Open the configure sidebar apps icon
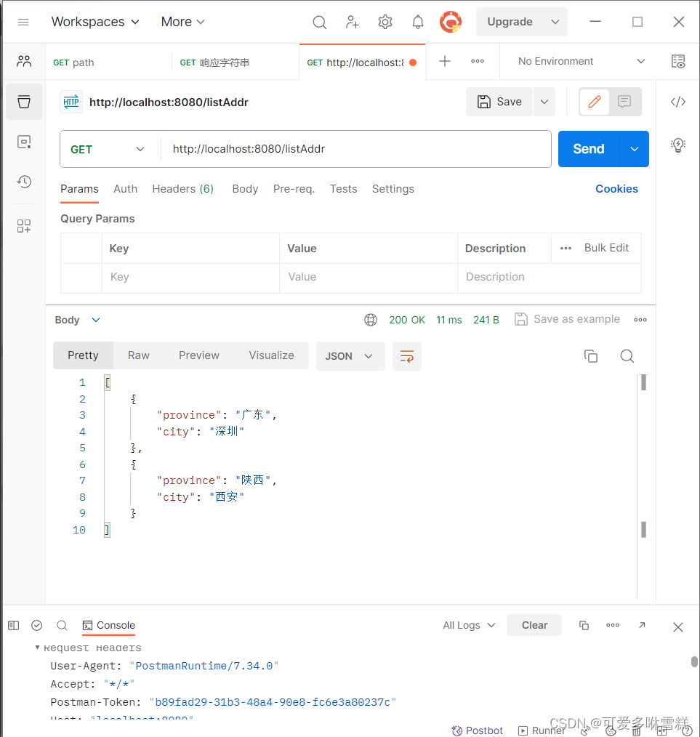Viewport: 700px width, 737px height. (x=24, y=226)
